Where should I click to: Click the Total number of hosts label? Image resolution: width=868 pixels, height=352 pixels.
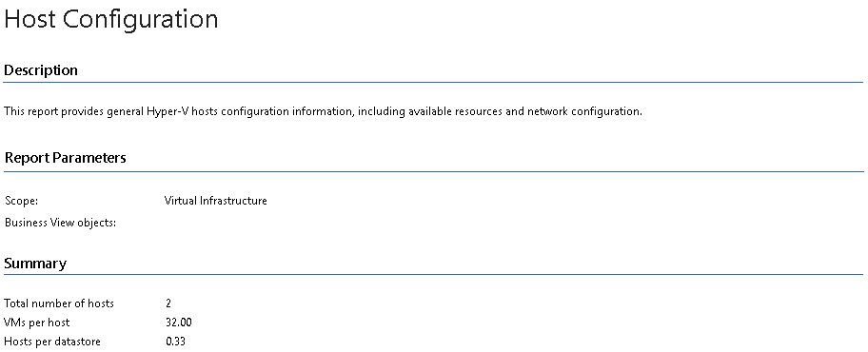pos(59,303)
